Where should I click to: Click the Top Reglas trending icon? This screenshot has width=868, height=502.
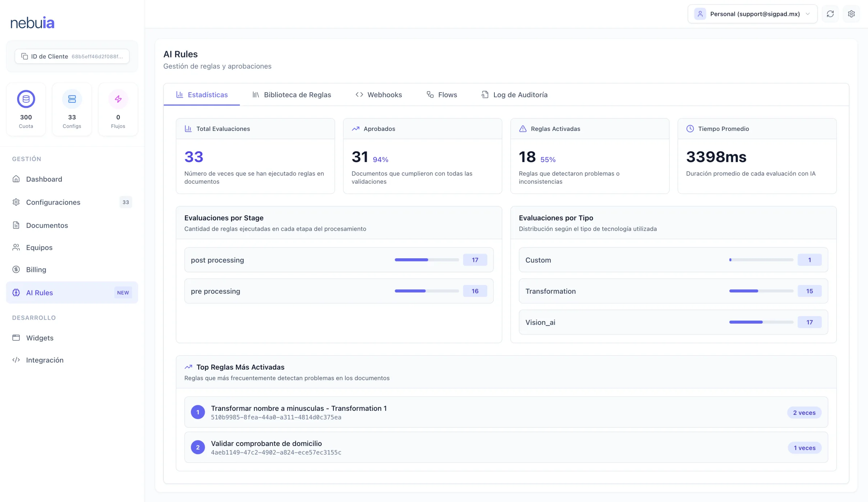188,367
